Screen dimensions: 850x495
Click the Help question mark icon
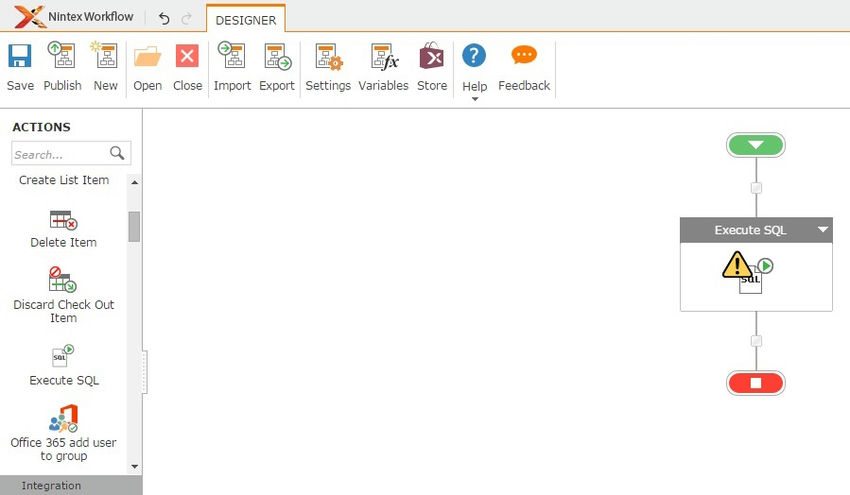point(474,55)
